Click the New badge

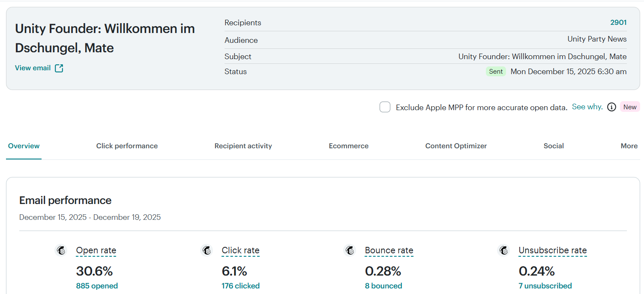630,107
